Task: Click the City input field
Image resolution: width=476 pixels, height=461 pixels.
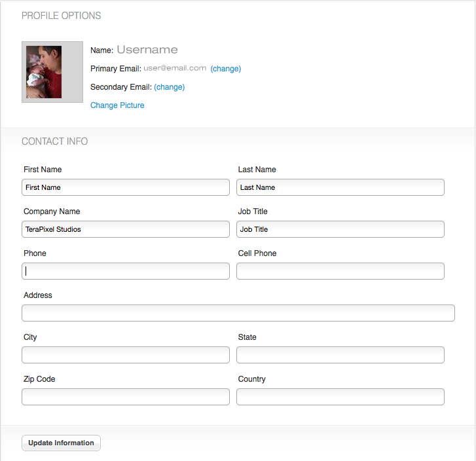Action: (126, 355)
